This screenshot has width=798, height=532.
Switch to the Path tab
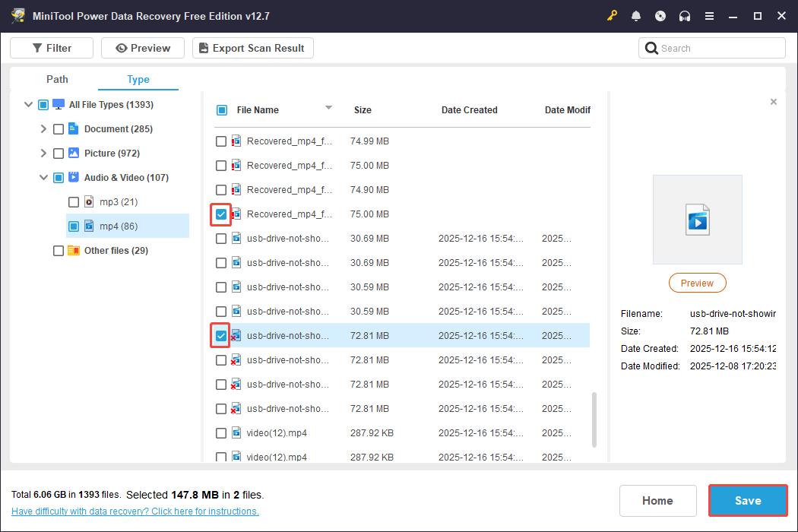(x=56, y=79)
